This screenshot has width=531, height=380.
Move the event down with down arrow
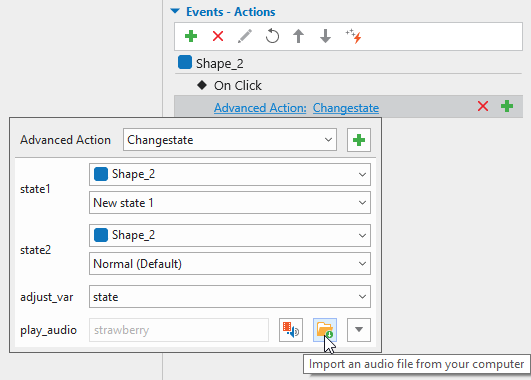325,36
